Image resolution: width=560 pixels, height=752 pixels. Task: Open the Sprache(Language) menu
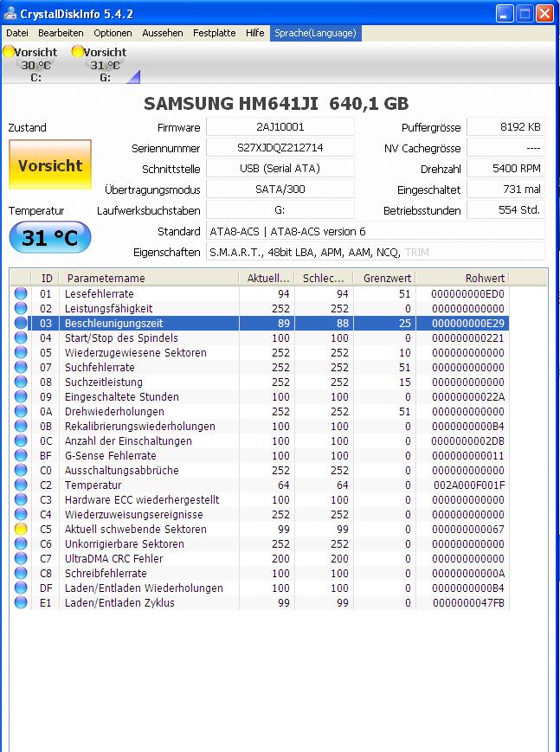(x=315, y=33)
